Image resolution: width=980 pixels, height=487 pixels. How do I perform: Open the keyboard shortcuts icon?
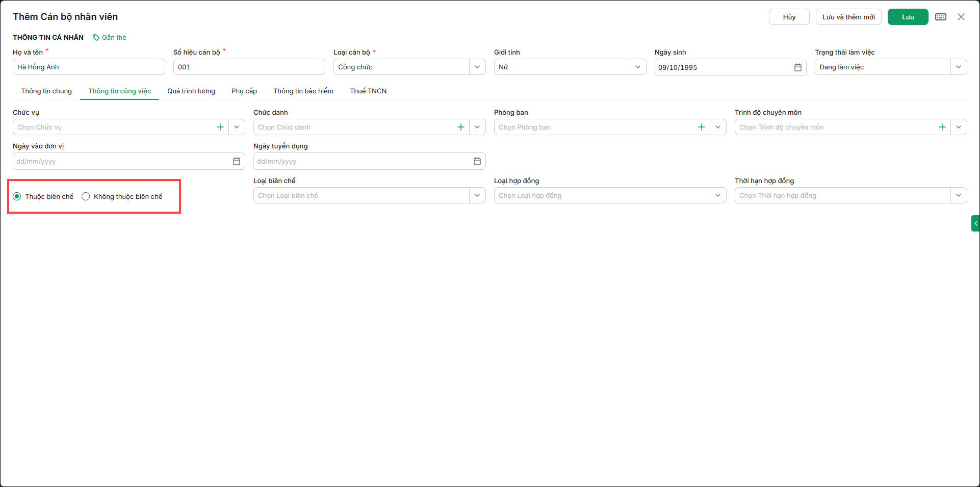click(941, 17)
